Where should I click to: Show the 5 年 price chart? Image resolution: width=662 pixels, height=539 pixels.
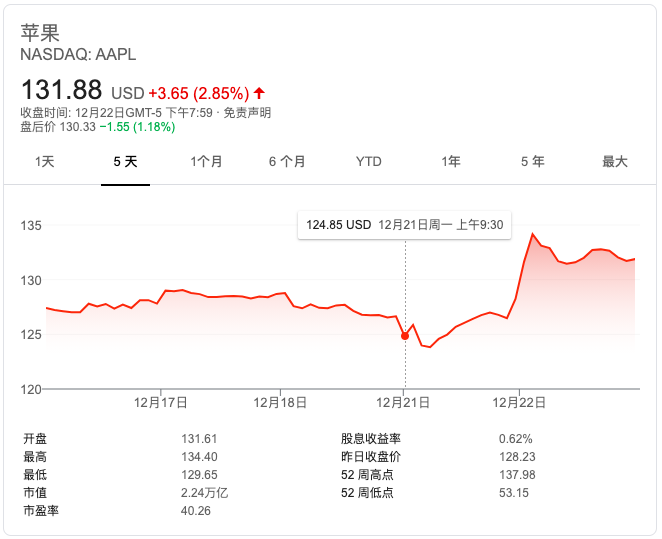[533, 161]
